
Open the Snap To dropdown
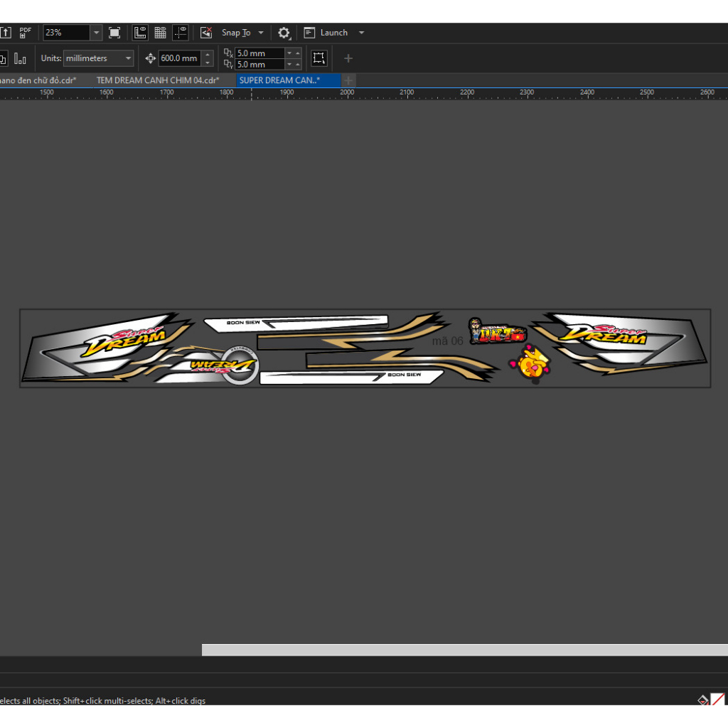click(260, 33)
